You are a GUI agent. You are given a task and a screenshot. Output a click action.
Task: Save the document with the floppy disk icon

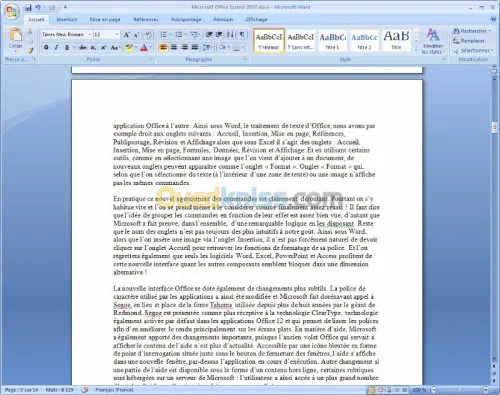(x=29, y=7)
